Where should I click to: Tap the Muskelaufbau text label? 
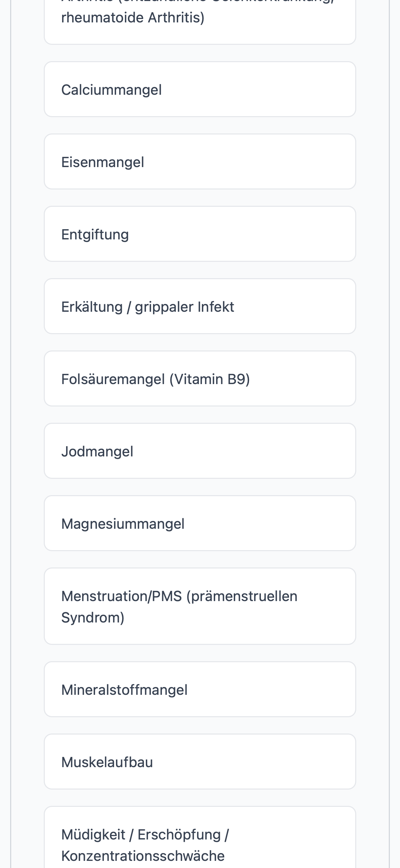tap(107, 762)
